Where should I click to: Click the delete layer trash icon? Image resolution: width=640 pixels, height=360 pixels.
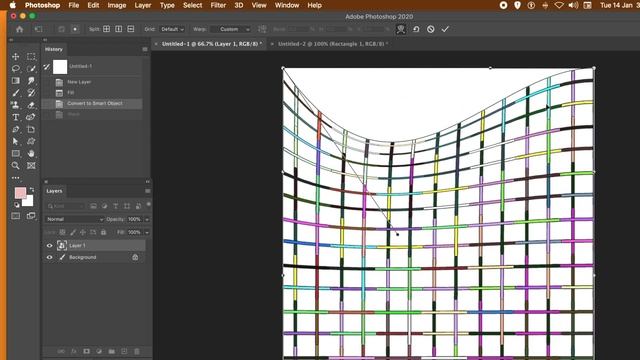pyautogui.click(x=137, y=351)
